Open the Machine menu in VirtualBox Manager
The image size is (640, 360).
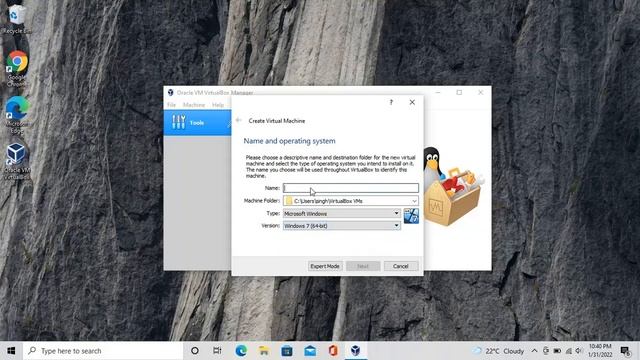point(194,105)
